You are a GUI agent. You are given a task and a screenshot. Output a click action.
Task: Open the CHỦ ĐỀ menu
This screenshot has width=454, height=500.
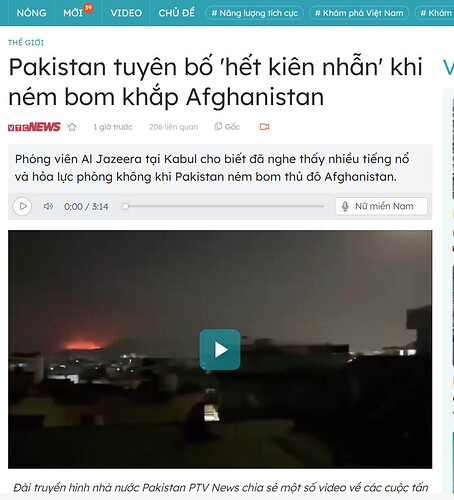[176, 13]
